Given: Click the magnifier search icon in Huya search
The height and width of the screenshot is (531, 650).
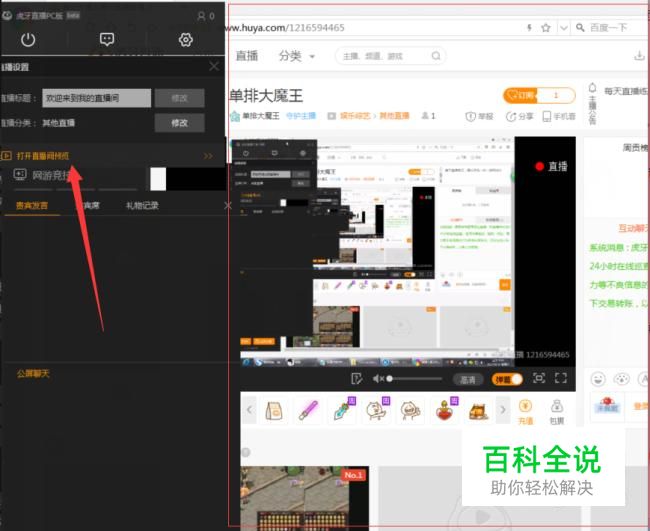Looking at the screenshot, I should [436, 56].
